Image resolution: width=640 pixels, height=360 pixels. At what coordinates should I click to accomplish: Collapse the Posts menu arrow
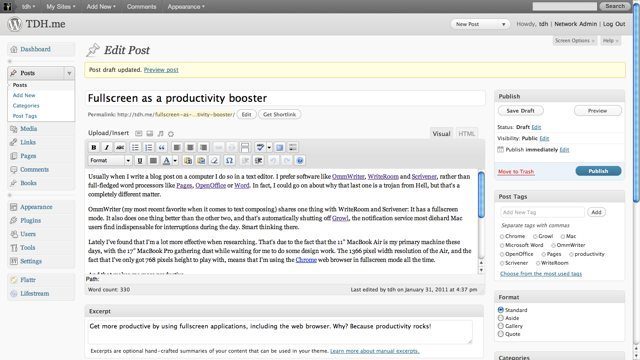tap(69, 73)
